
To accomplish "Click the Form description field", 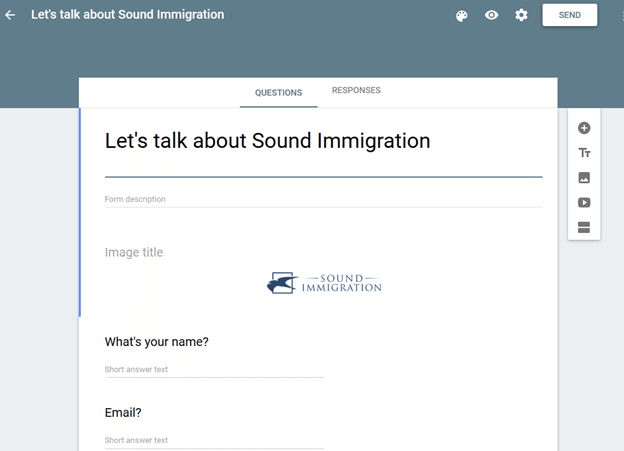I will [324, 199].
